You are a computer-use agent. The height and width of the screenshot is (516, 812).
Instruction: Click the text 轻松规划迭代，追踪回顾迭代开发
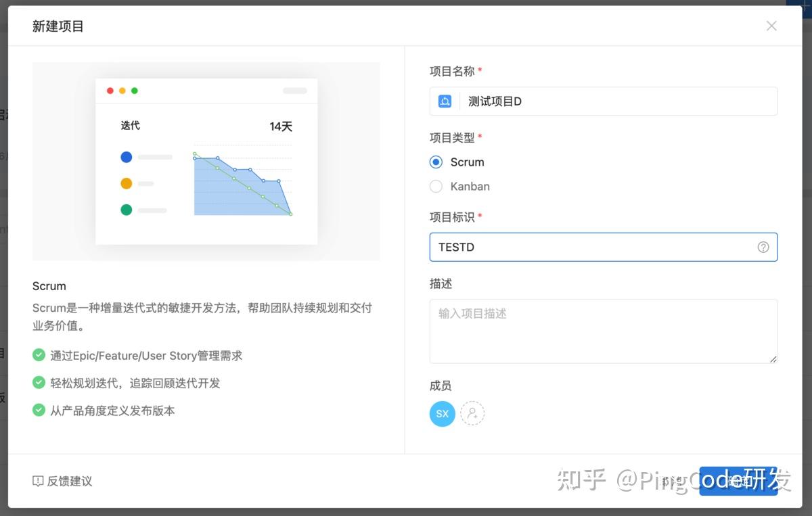point(135,383)
